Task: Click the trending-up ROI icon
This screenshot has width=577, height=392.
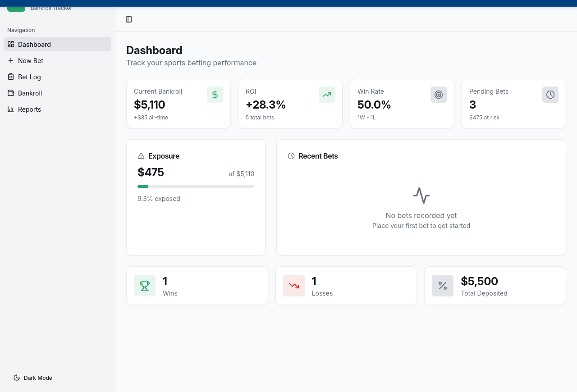Action: click(327, 95)
